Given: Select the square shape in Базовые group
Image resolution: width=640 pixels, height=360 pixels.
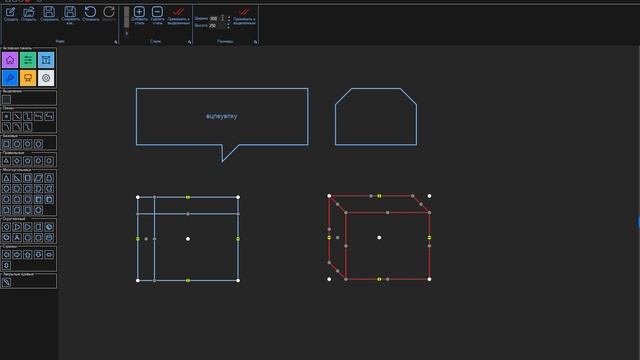Looking at the screenshot, I should click(x=7, y=144).
